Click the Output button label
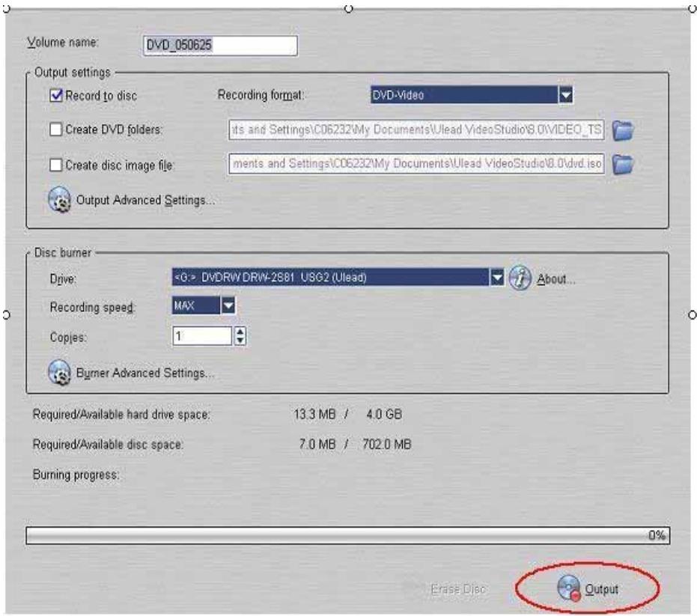This screenshot has width=697, height=616. [601, 589]
